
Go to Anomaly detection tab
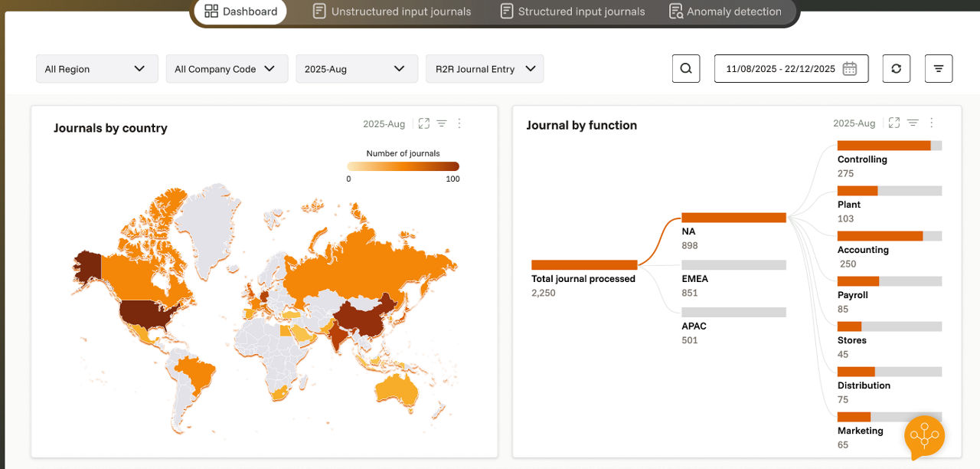coord(725,11)
